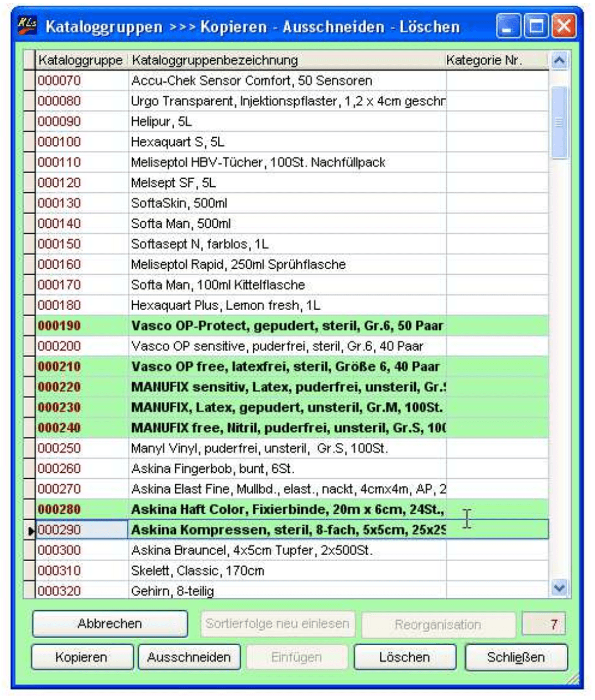Click catalog group number 000190
The height and width of the screenshot is (700, 595).
(x=59, y=326)
